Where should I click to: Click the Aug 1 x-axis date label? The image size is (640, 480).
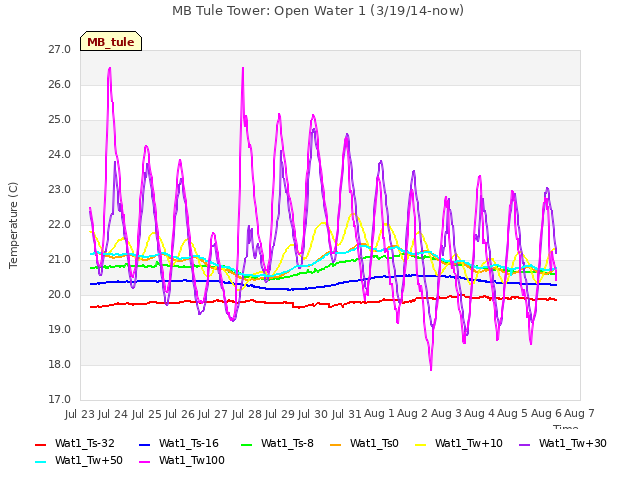point(379,414)
